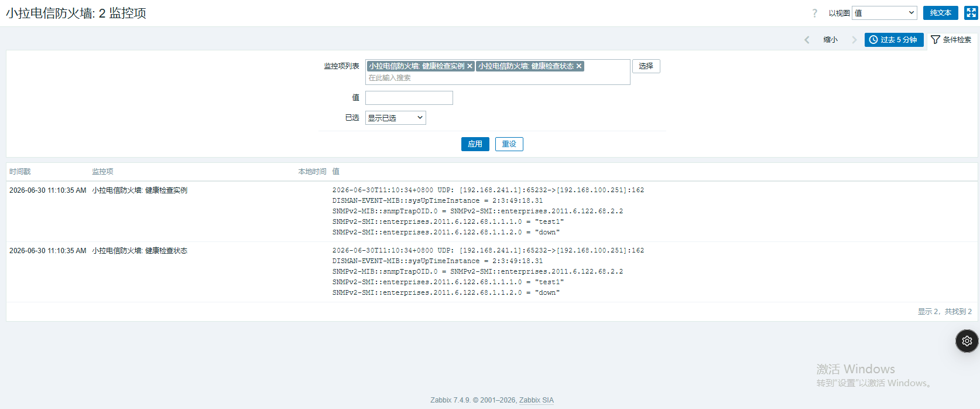Toggle kiosk fullscreen mode icon
The height and width of the screenshot is (409, 980).
(x=971, y=13)
